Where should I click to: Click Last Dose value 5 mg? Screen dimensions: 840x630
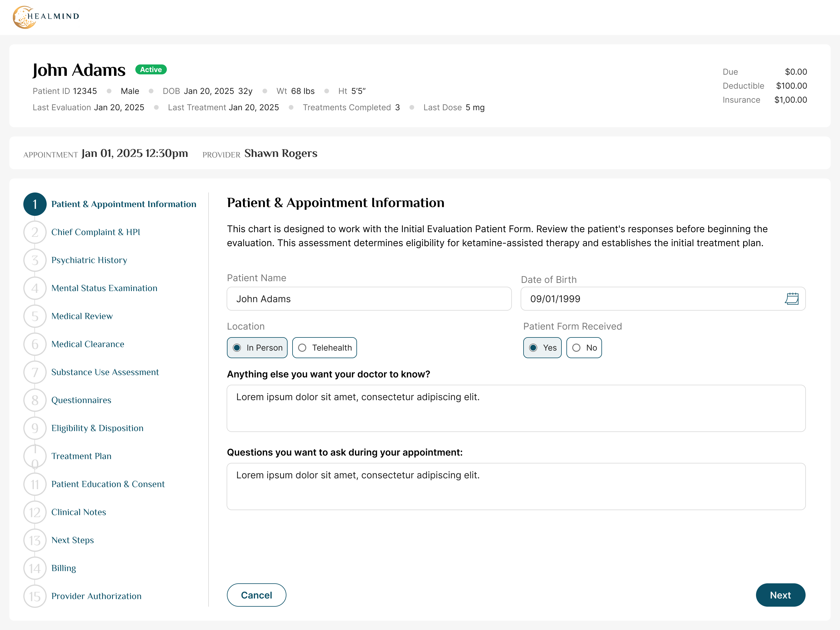475,107
